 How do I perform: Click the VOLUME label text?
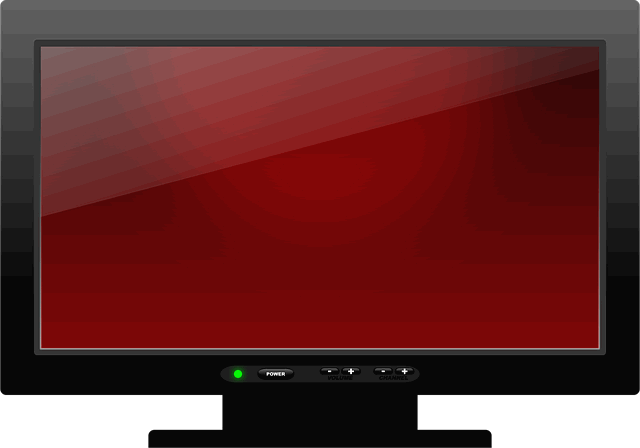(340, 378)
